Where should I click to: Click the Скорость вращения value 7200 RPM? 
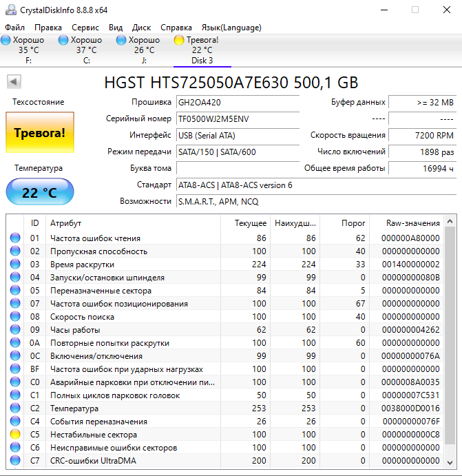(x=422, y=136)
